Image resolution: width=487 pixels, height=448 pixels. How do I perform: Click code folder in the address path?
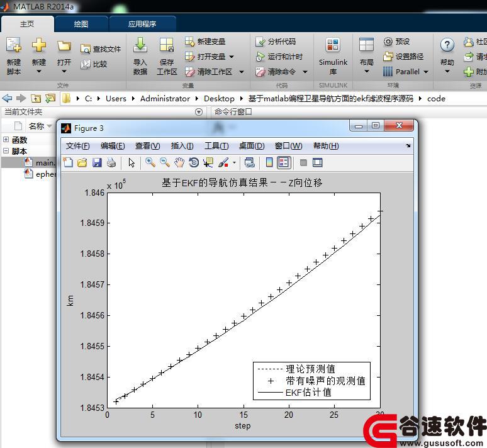[x=436, y=99]
